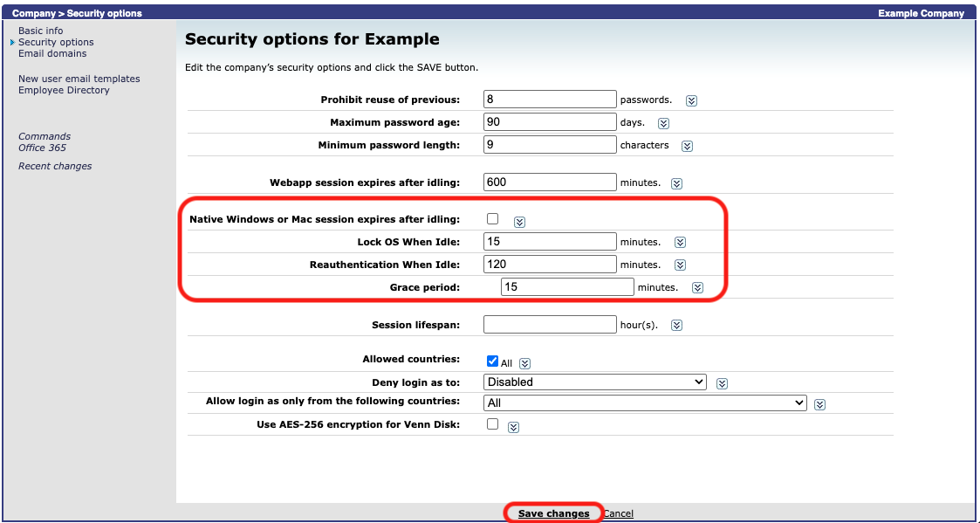Viewport: 980px width, 523px height.
Task: Open help for Prohibit reuse of previous passwords
Action: [x=691, y=100]
